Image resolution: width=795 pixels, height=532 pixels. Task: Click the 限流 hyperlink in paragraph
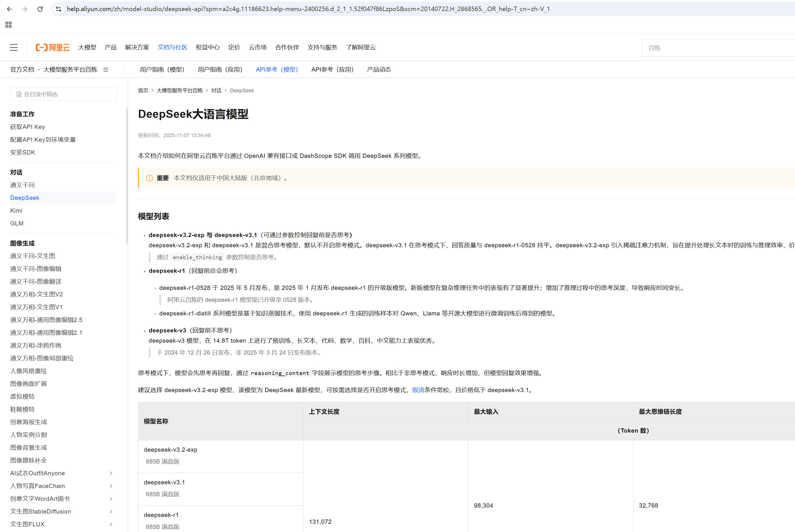[418, 390]
